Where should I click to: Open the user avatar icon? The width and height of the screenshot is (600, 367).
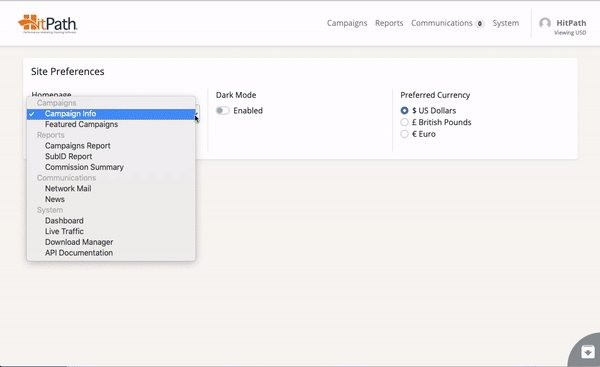[x=545, y=23]
